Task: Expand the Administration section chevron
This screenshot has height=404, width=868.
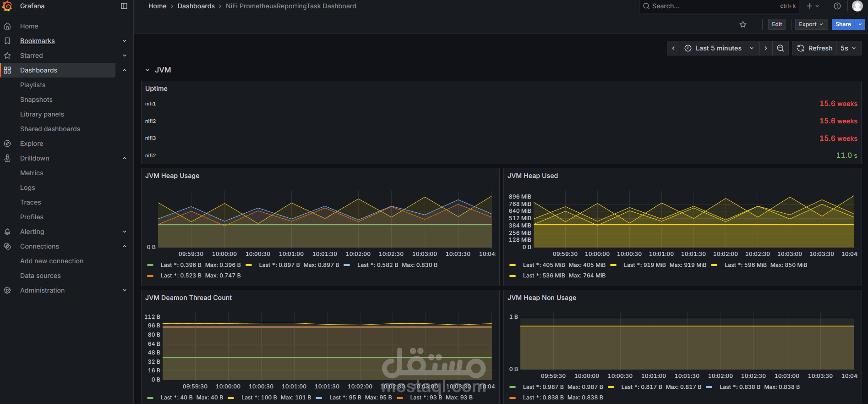Action: (x=125, y=290)
